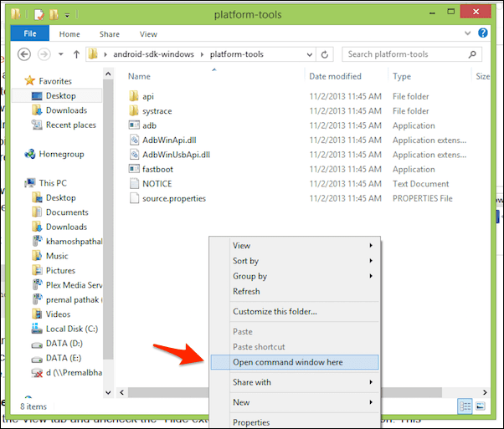The height and width of the screenshot is (429, 504).
Task: Expand the ribbon chevron
Action: tap(468, 33)
